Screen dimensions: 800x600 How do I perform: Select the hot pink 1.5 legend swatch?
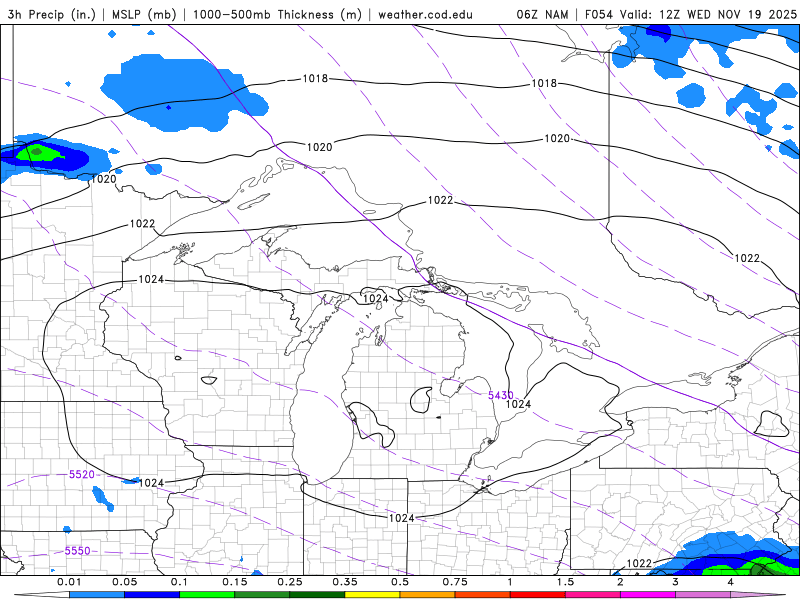[x=593, y=595]
